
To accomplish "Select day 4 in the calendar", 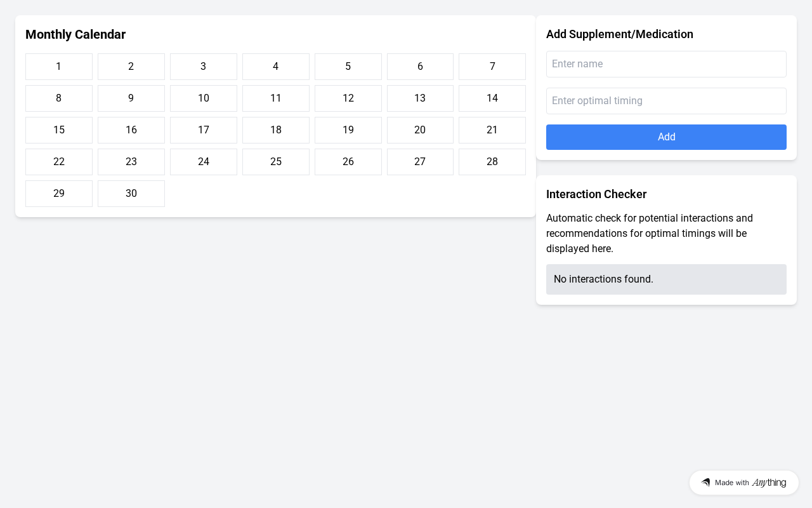I will 276,67.
